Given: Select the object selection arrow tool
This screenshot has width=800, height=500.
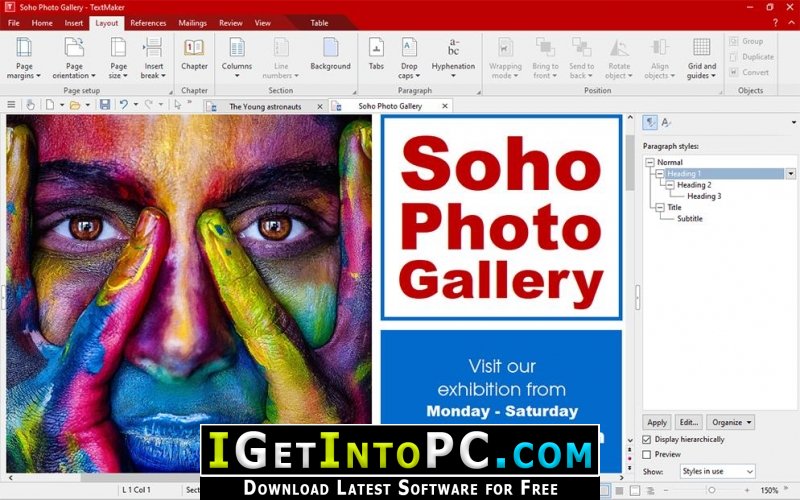Looking at the screenshot, I should click(177, 105).
